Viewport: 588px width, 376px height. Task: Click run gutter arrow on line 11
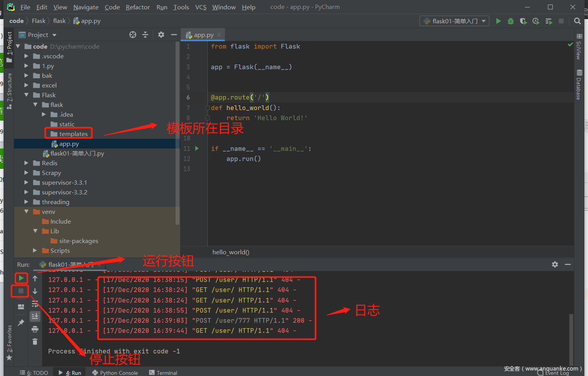(x=197, y=149)
